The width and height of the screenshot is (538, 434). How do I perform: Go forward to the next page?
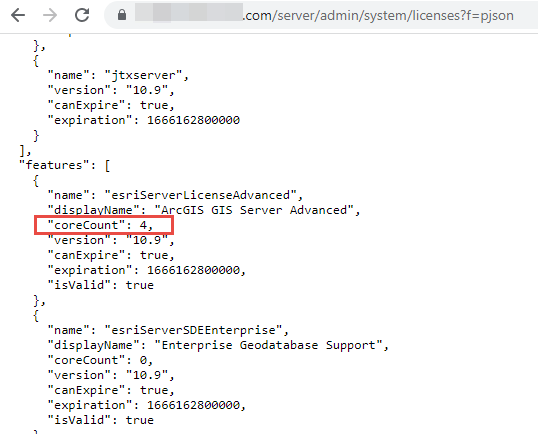[50, 15]
